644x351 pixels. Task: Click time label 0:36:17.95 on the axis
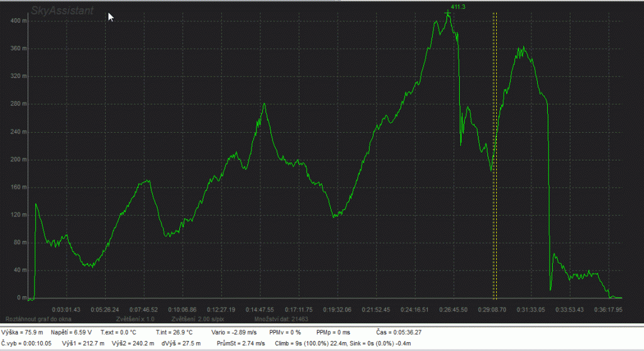pos(607,309)
